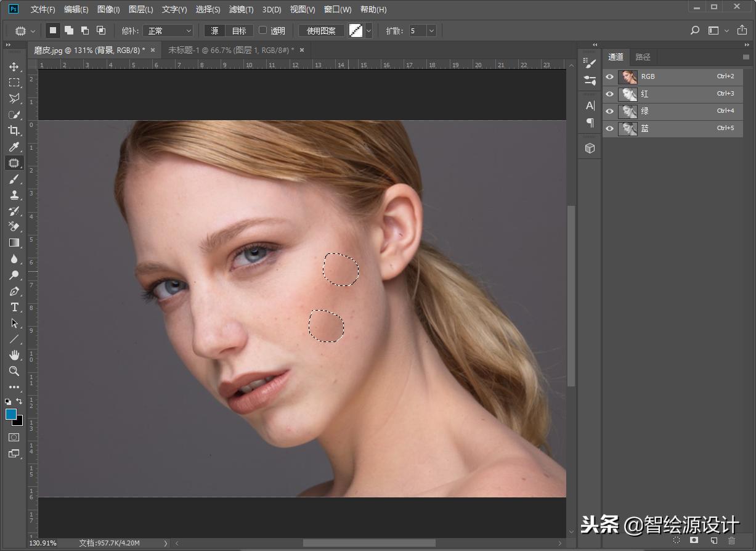Switch to the 路径 panel tab

click(643, 57)
